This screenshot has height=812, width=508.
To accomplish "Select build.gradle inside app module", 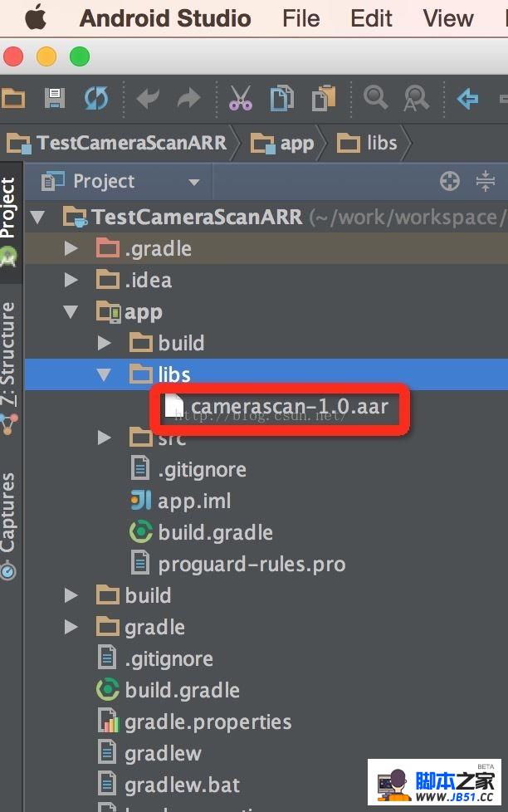I will point(216,532).
